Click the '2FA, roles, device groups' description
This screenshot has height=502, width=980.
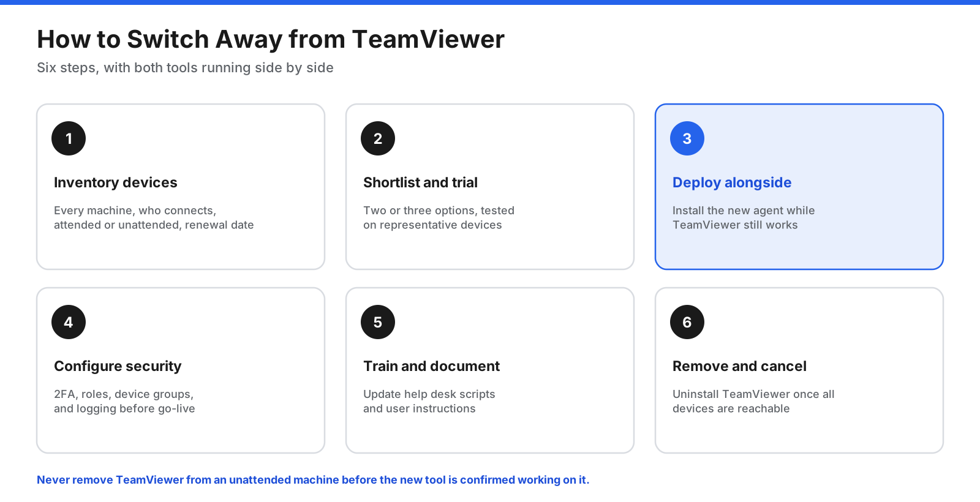tap(124, 402)
